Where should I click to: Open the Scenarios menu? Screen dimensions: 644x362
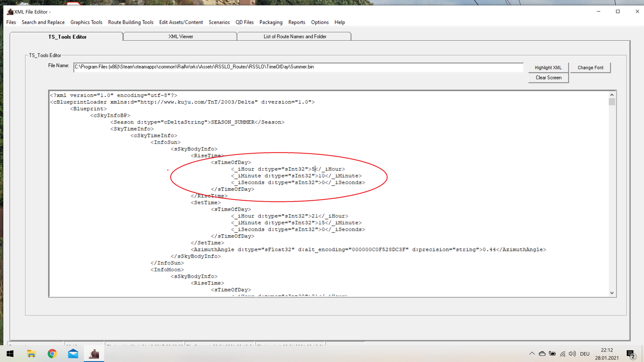219,22
